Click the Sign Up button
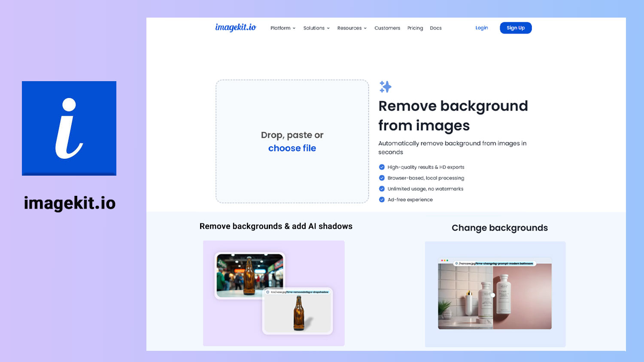 pyautogui.click(x=516, y=28)
